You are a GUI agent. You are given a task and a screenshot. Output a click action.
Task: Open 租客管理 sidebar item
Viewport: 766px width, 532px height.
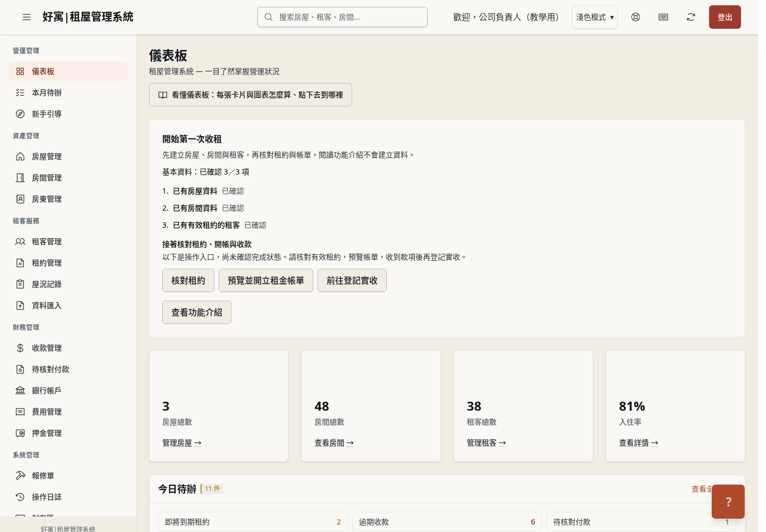pyautogui.click(x=68, y=242)
